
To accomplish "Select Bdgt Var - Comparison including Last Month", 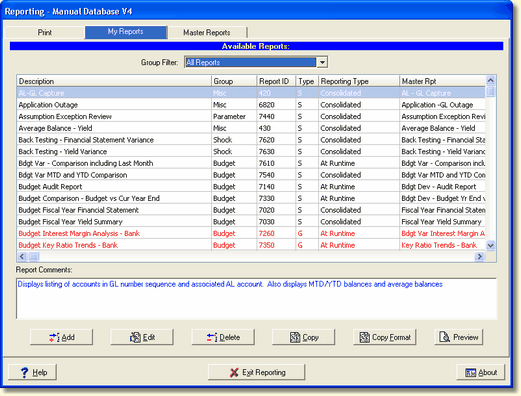I will tap(251, 163).
